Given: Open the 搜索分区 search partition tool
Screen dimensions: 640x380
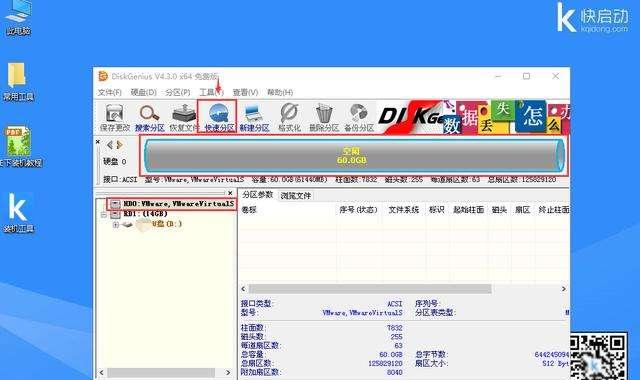Looking at the screenshot, I should (x=149, y=117).
